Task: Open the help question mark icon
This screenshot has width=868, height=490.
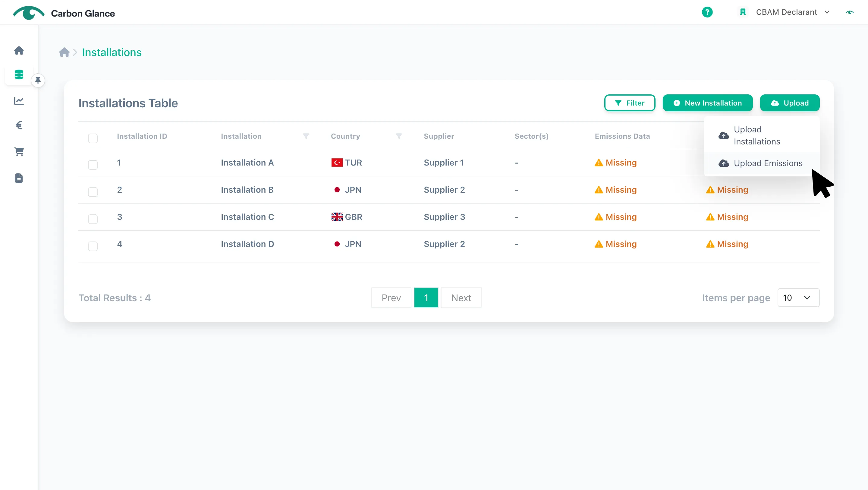Action: coord(707,12)
